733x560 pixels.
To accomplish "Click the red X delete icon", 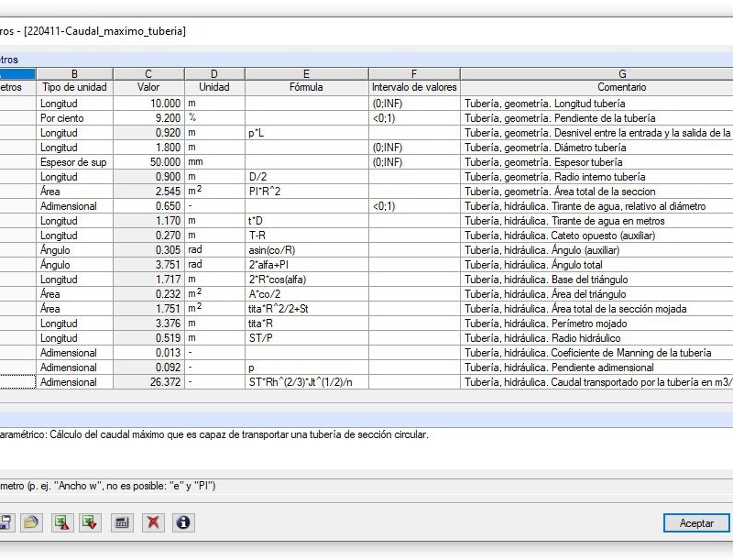I will tap(153, 522).
